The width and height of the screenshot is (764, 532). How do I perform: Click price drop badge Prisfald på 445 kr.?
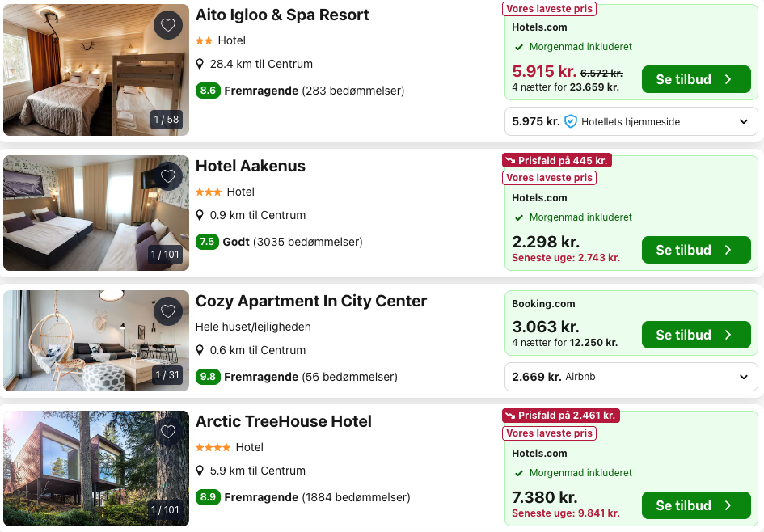pos(557,161)
